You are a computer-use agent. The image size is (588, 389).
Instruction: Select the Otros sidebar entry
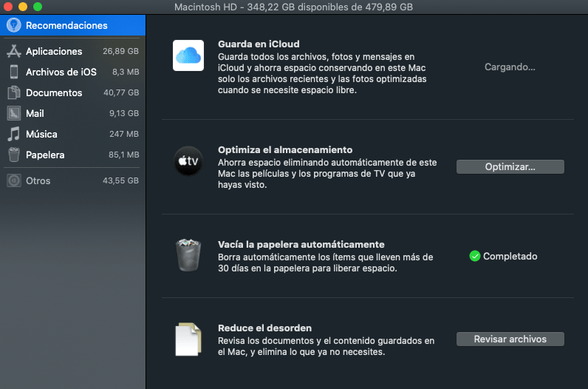click(x=72, y=180)
